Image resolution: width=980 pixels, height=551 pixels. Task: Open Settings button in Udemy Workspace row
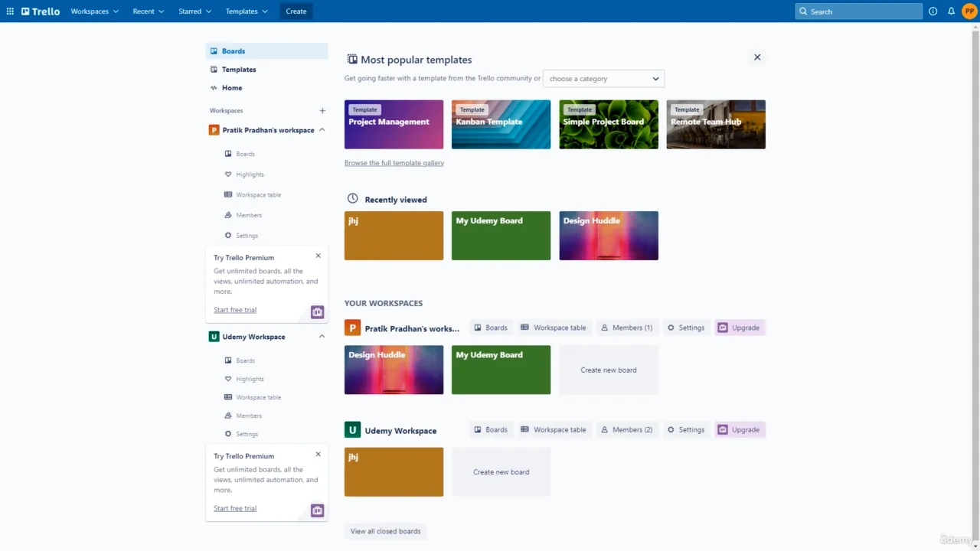(x=686, y=430)
